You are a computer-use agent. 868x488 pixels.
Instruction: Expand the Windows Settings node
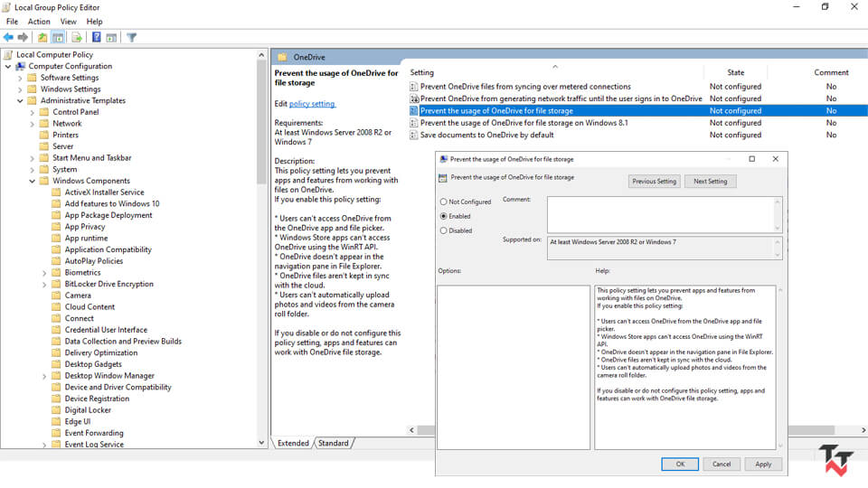[x=20, y=89]
